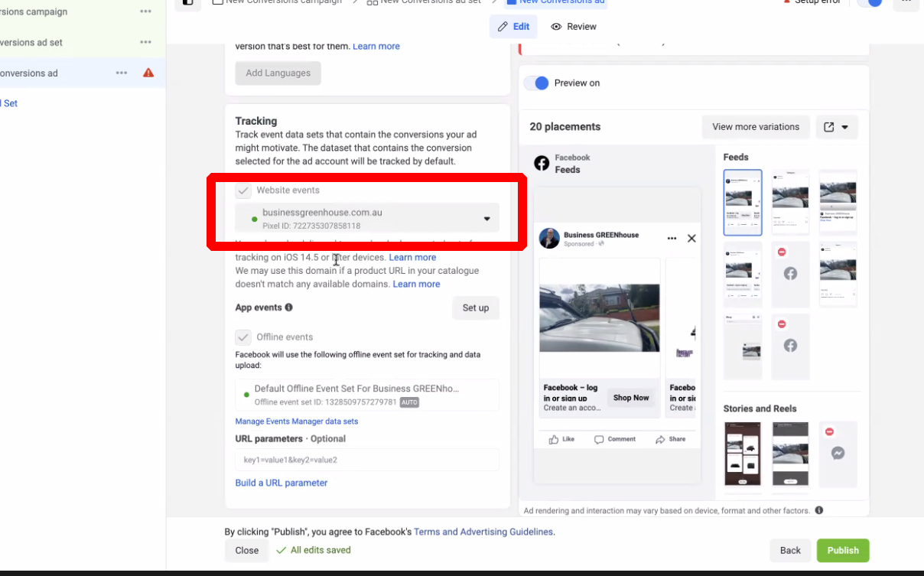
Task: Switch to the Edit tab
Action: pos(513,27)
